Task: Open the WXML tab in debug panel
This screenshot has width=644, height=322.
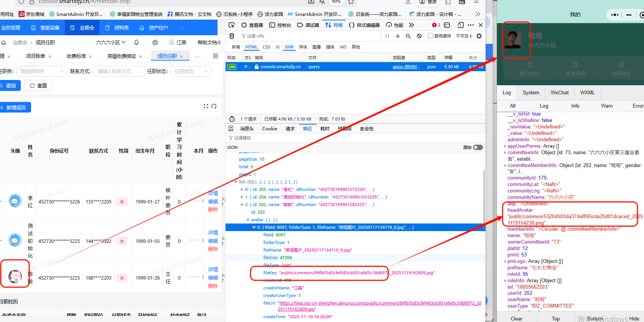Action: click(x=587, y=92)
